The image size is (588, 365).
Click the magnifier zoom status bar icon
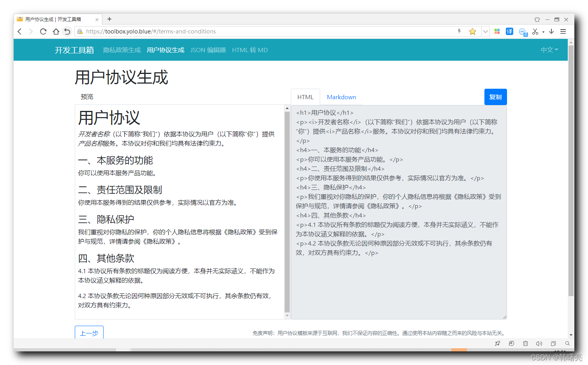click(567, 343)
